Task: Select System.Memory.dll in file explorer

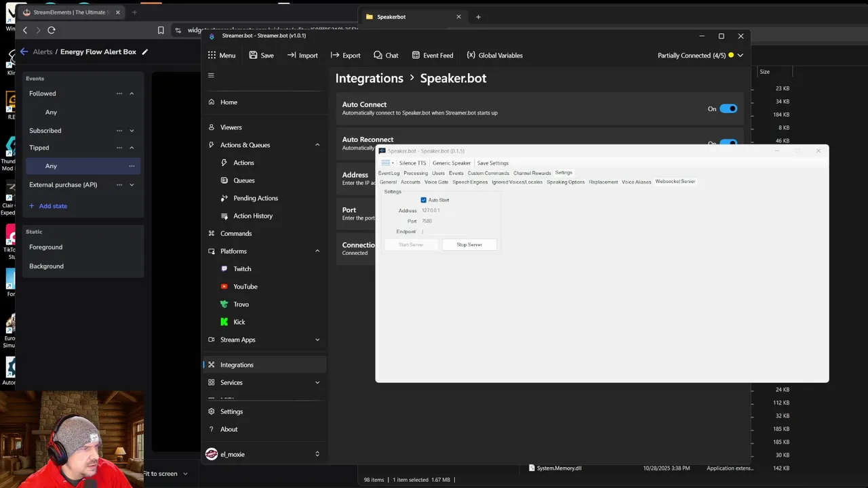Action: pyautogui.click(x=559, y=468)
